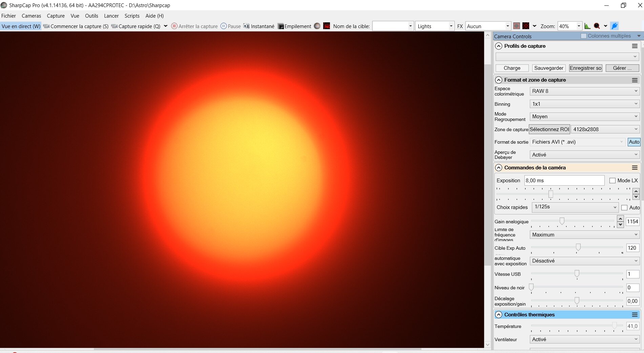Click the Gérer button
The height and width of the screenshot is (353, 644).
tap(622, 68)
